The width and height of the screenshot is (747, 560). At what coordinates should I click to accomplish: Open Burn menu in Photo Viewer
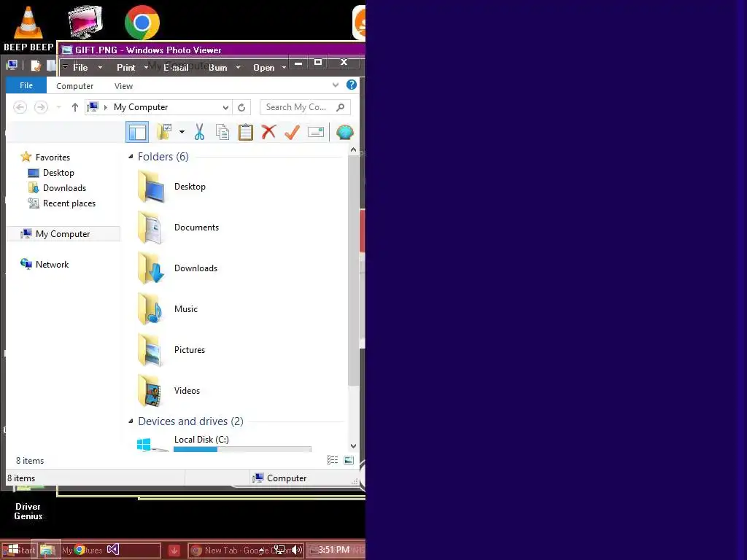[217, 68]
